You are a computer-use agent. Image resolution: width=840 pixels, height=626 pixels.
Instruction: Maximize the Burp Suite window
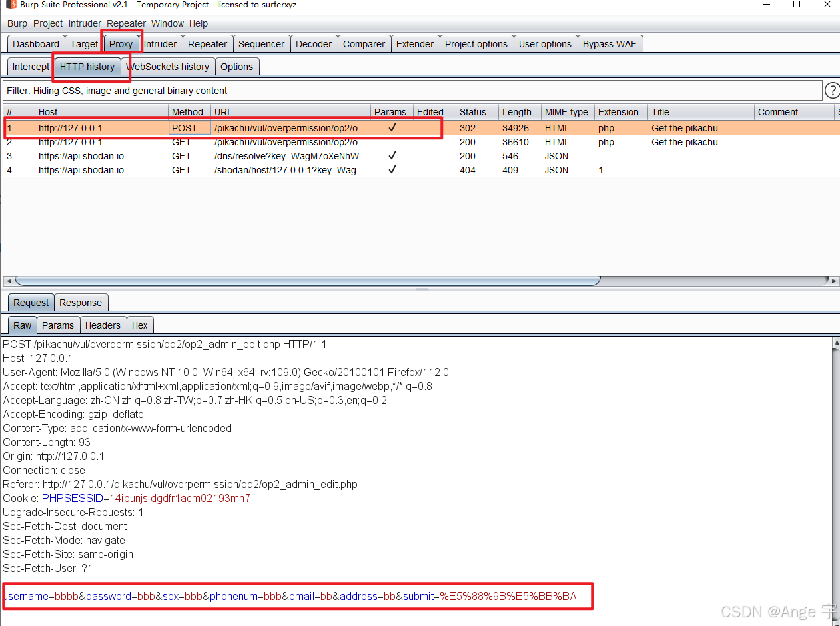797,5
